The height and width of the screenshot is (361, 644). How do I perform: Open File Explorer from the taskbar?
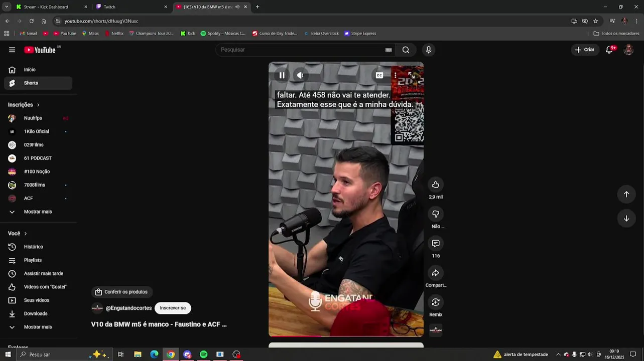(x=138, y=354)
